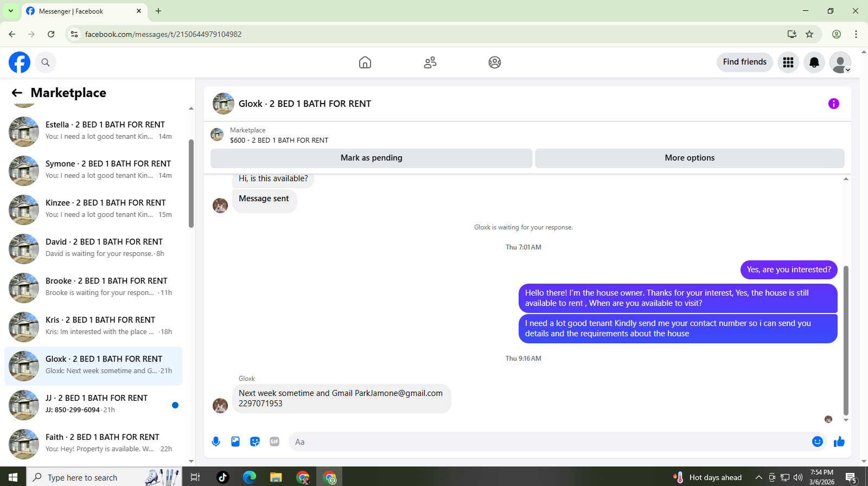Click More options button

pyautogui.click(x=690, y=158)
